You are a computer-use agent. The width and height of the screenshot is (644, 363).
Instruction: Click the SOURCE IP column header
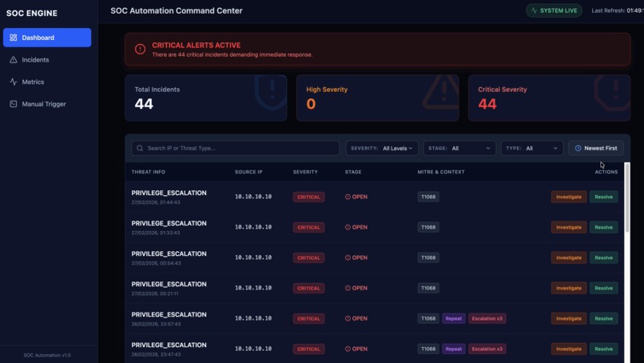click(x=248, y=172)
